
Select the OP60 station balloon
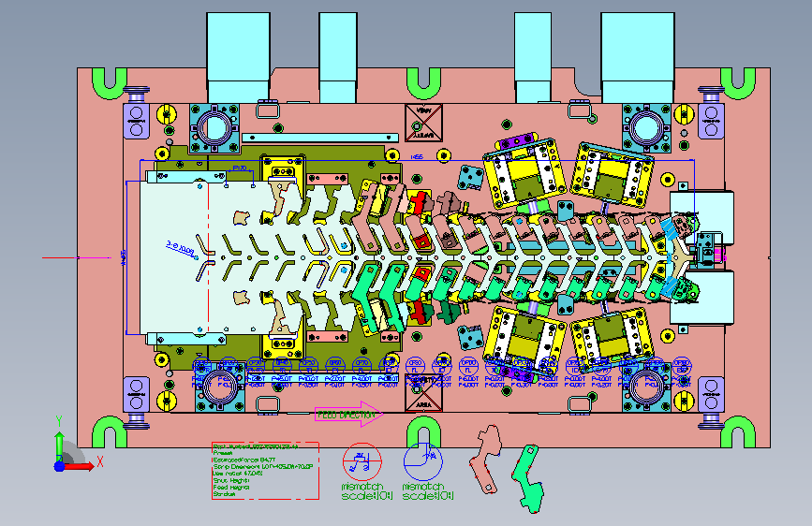335,365
